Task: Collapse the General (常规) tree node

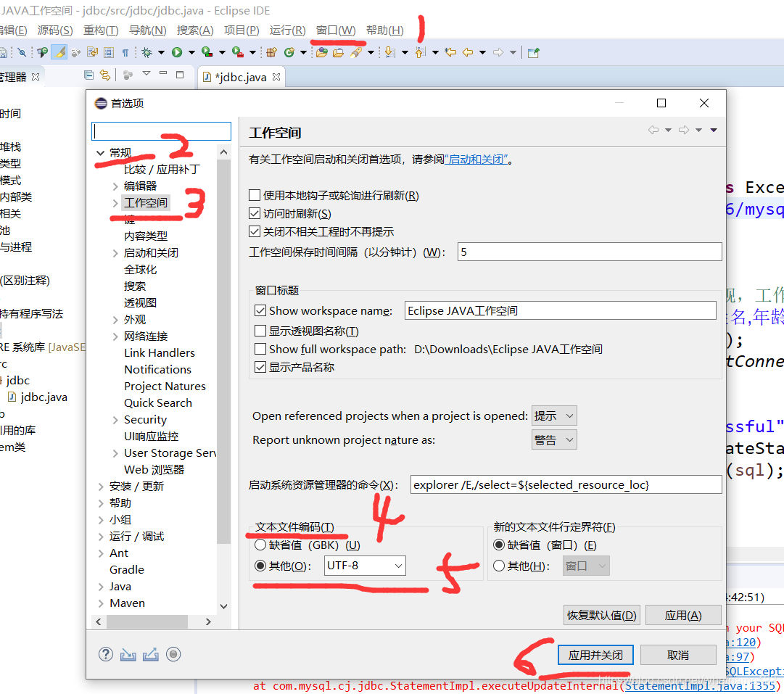Action: [101, 152]
